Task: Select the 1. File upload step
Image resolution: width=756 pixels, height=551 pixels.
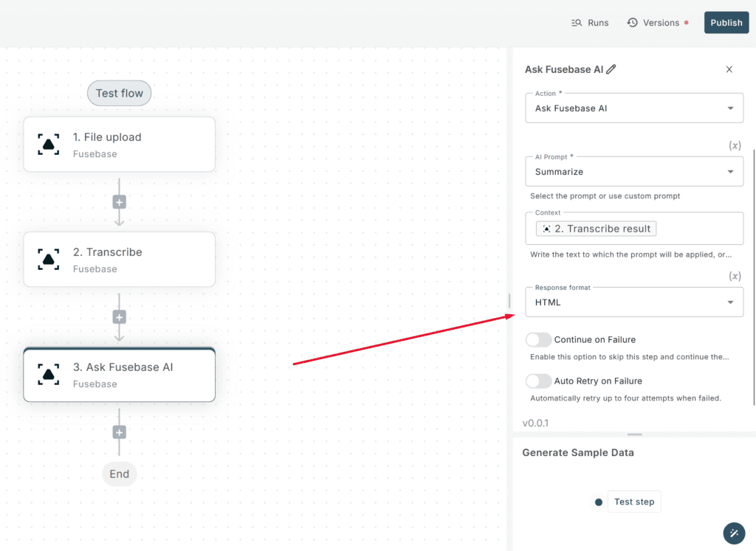Action: [119, 145]
